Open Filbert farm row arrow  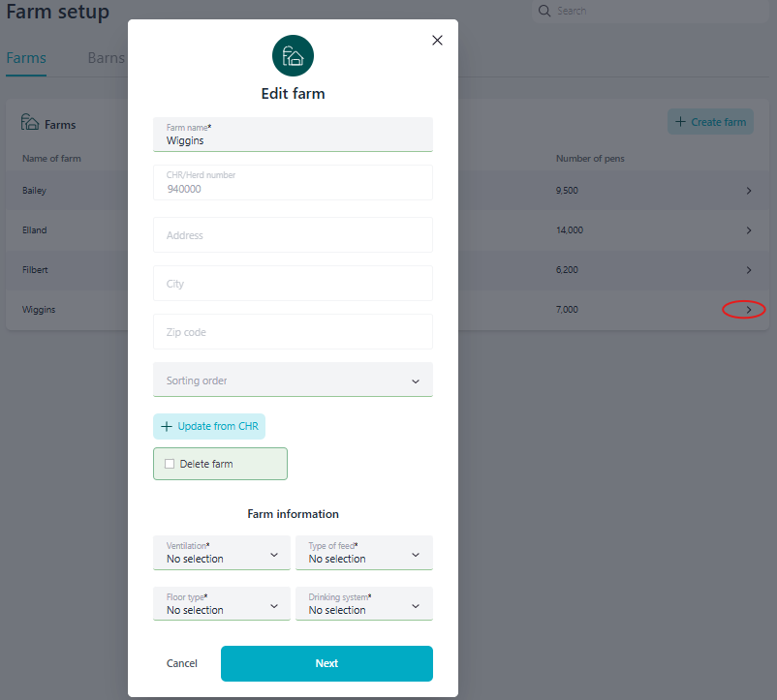tap(748, 270)
